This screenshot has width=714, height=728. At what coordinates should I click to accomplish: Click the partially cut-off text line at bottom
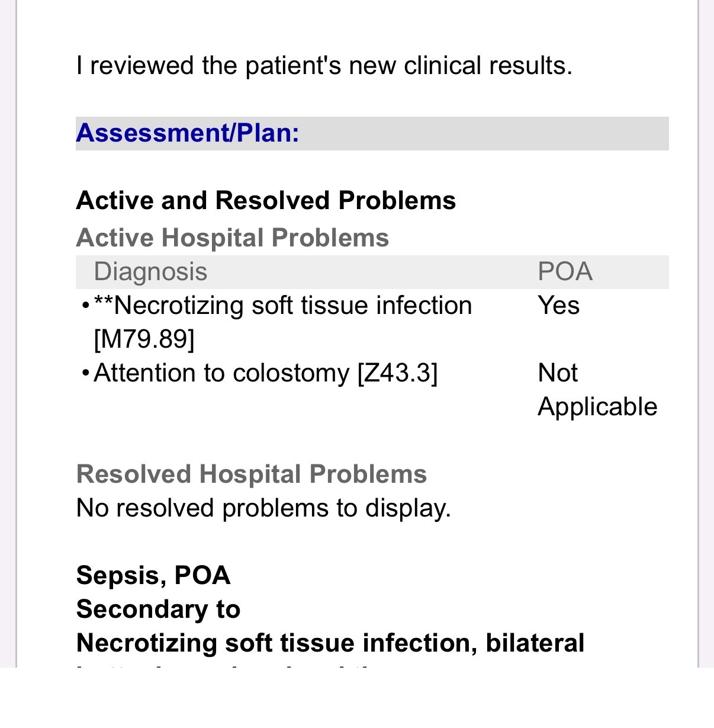[225, 666]
